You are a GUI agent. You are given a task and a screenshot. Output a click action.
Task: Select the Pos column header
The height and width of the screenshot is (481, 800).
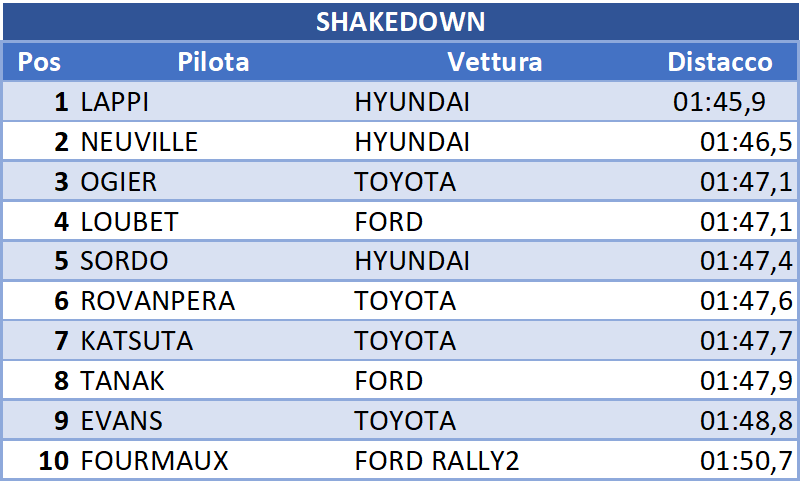click(39, 62)
